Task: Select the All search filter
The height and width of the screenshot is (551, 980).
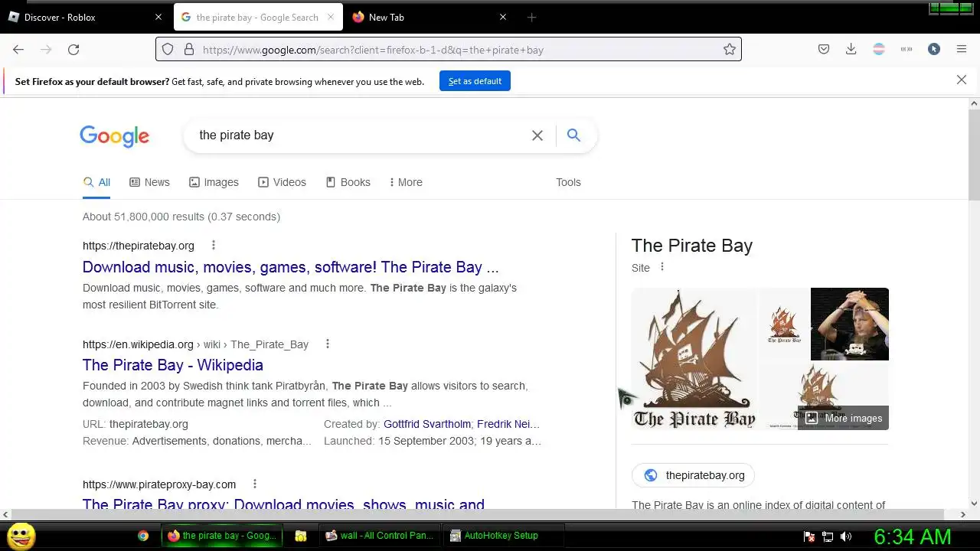Action: tap(97, 182)
